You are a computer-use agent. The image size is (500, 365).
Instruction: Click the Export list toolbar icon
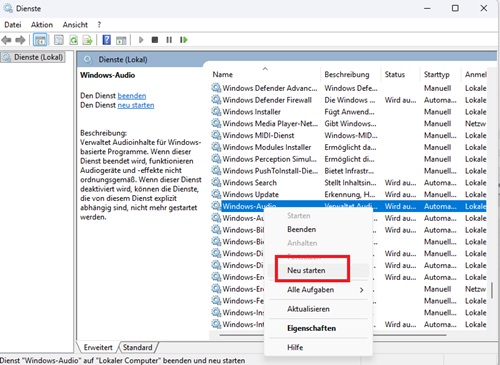point(88,40)
